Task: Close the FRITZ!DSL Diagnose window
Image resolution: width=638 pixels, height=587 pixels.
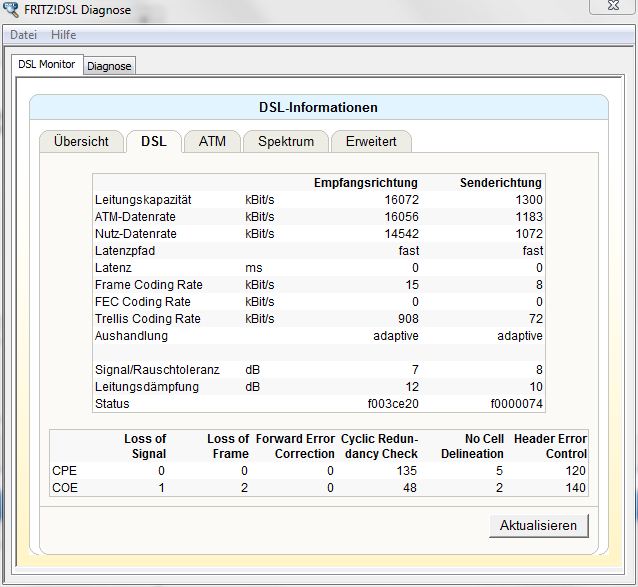Action: click(x=613, y=6)
